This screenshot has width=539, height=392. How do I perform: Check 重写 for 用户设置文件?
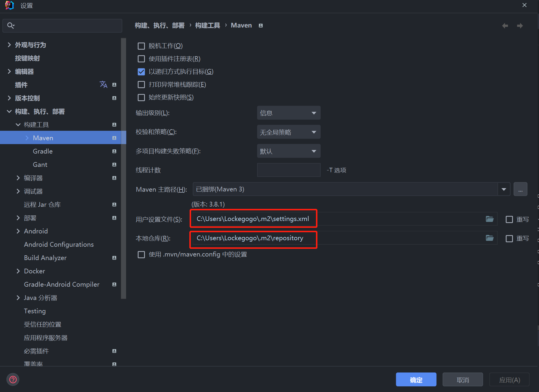coord(509,219)
